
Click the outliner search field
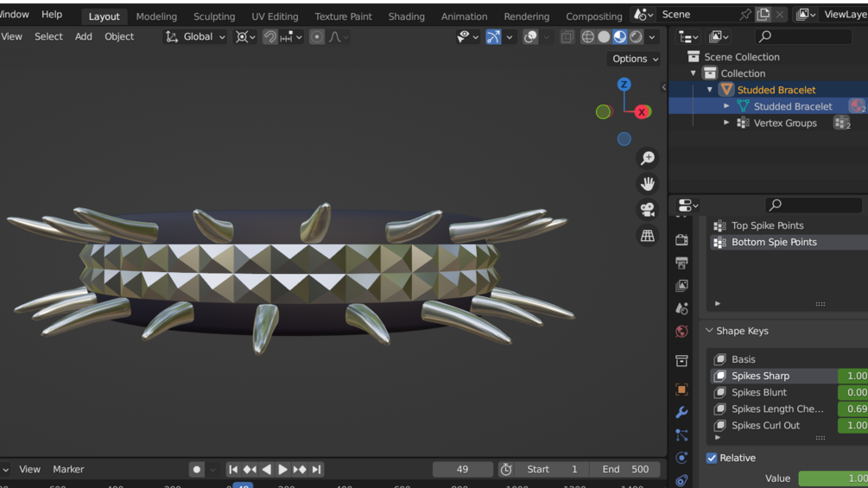(x=803, y=36)
